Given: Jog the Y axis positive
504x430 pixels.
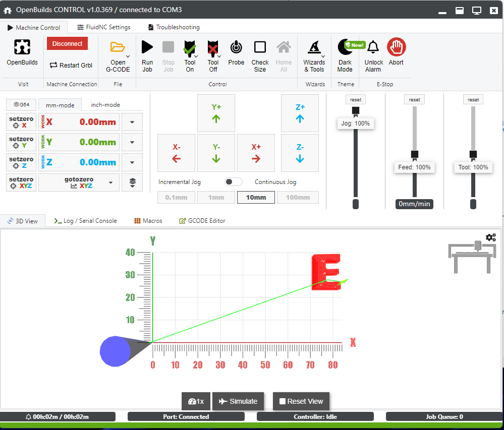Looking at the screenshot, I should pos(216,113).
